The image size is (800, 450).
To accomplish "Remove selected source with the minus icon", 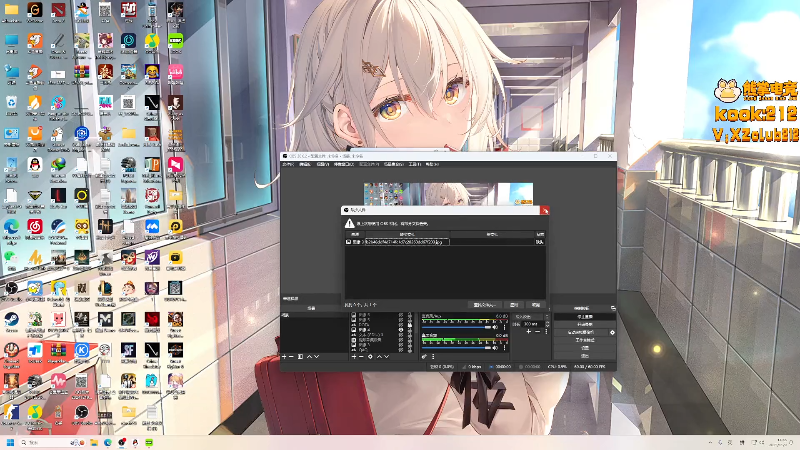I will (361, 357).
